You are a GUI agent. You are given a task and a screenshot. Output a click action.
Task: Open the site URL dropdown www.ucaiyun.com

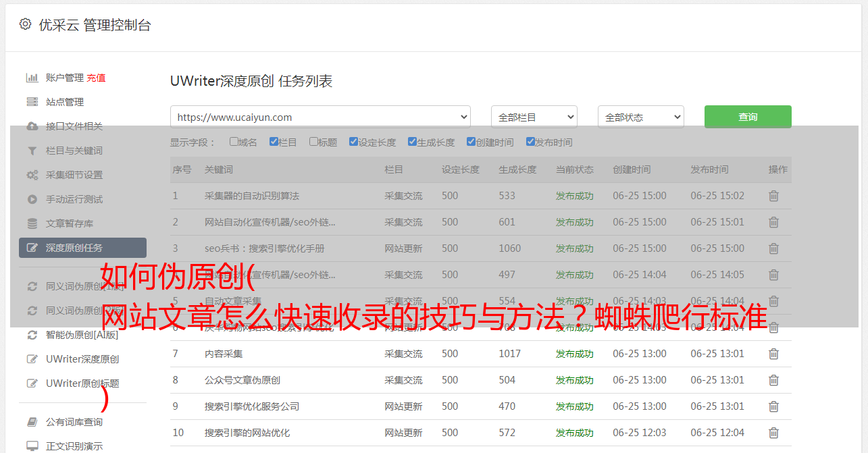[320, 117]
